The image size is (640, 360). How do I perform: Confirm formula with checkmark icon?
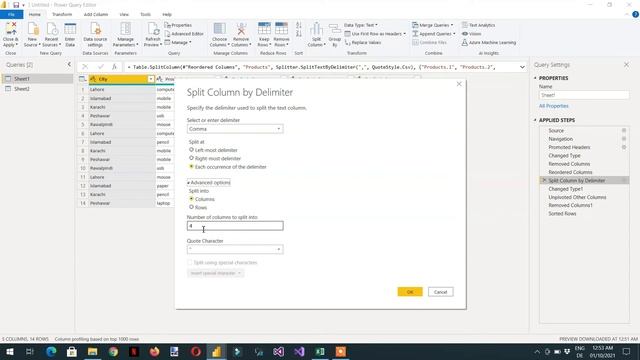tap(100, 67)
